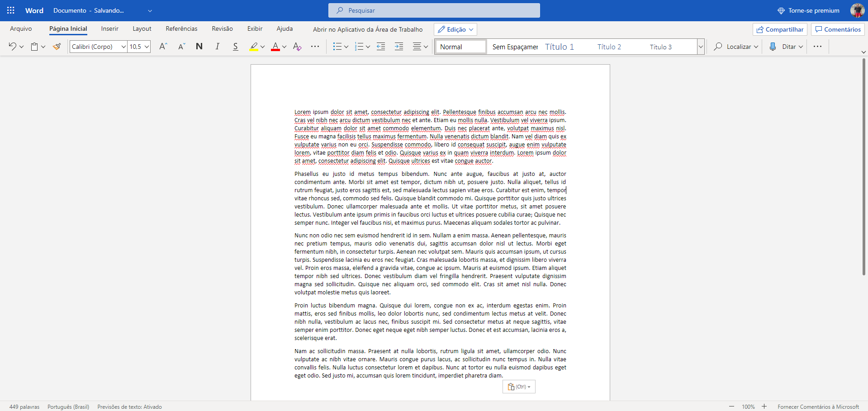Open the app launcher grid icon
Viewport: 868px width, 411px height.
pos(11,10)
